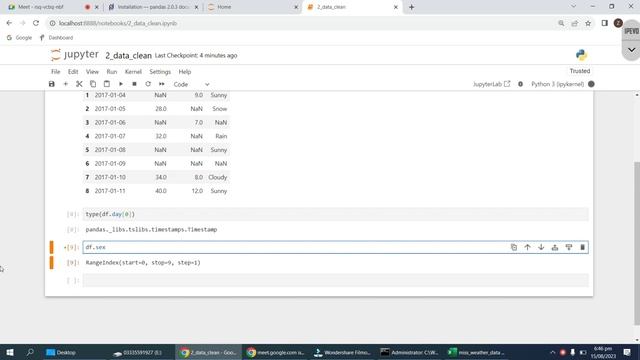
Task: Show hidden system tray icons
Action: click(x=552, y=352)
